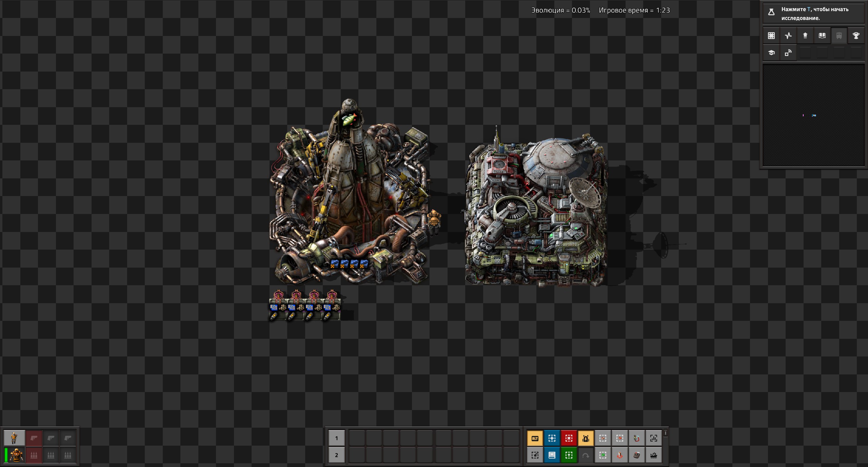Click the grey dashed-selection tool with red item

(619, 438)
